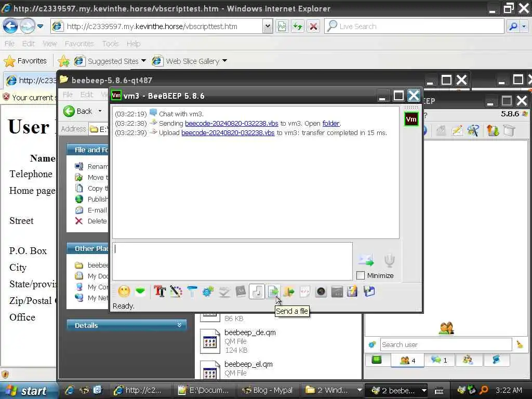Screen dimensions: 532x399
Task: Click the round camera screenshot icon
Action: (x=321, y=291)
